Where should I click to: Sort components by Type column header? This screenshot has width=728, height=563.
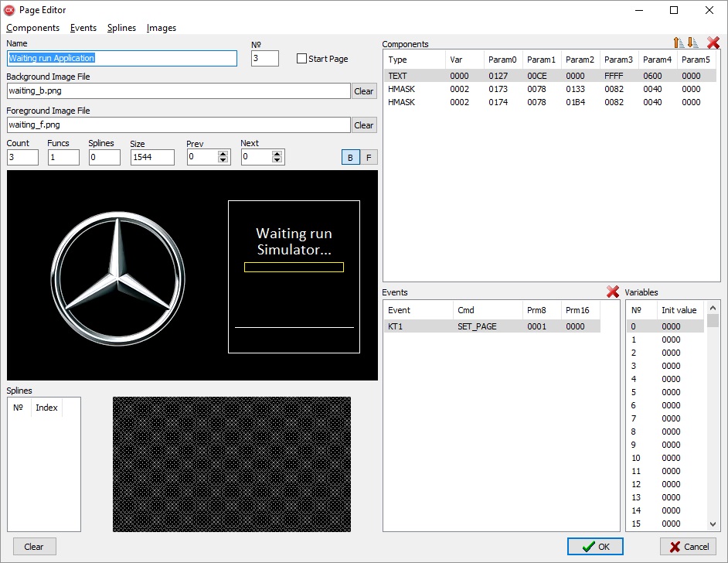coord(414,60)
